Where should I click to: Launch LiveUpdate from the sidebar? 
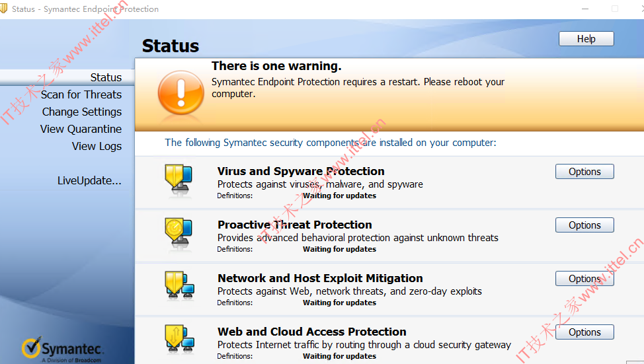pyautogui.click(x=89, y=180)
